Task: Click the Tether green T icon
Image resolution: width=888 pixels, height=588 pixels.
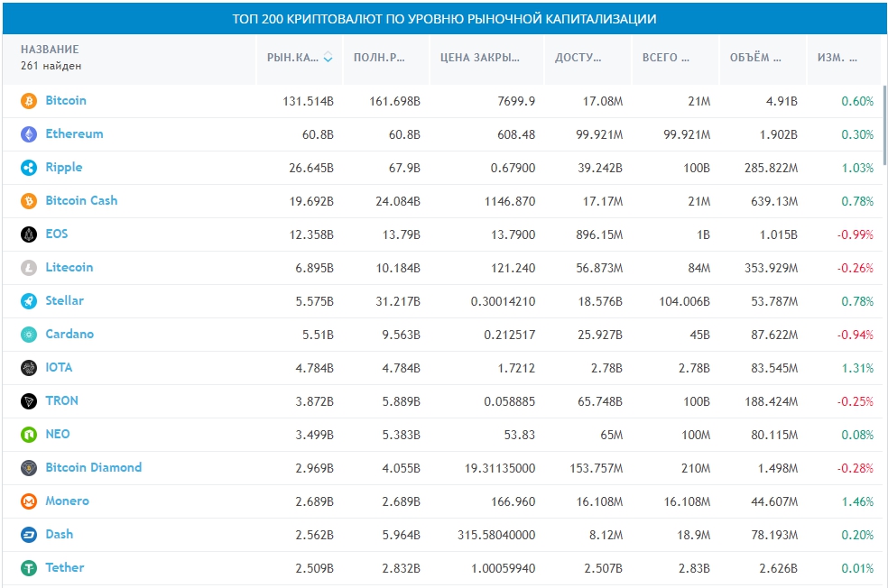Action: click(29, 568)
